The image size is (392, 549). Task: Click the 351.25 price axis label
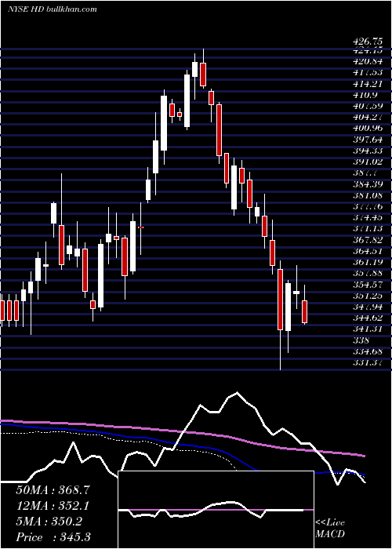pyautogui.click(x=367, y=296)
